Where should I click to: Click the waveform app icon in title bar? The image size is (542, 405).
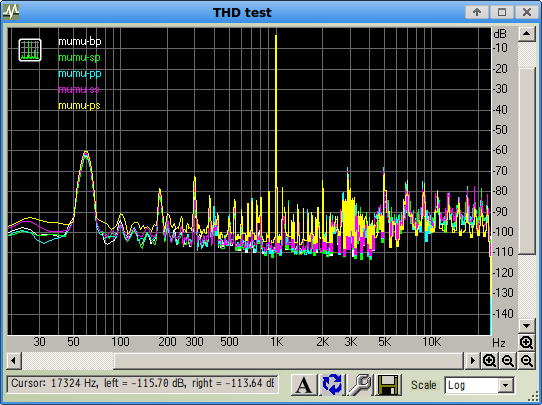pyautogui.click(x=11, y=12)
